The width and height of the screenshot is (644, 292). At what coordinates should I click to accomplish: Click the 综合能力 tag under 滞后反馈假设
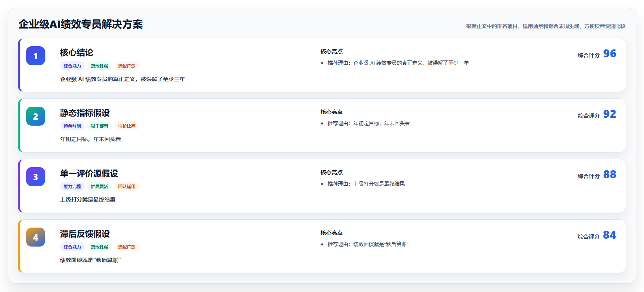coord(72,247)
